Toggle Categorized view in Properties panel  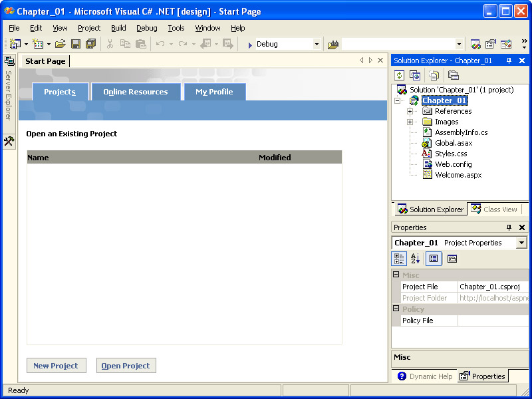[x=400, y=259]
